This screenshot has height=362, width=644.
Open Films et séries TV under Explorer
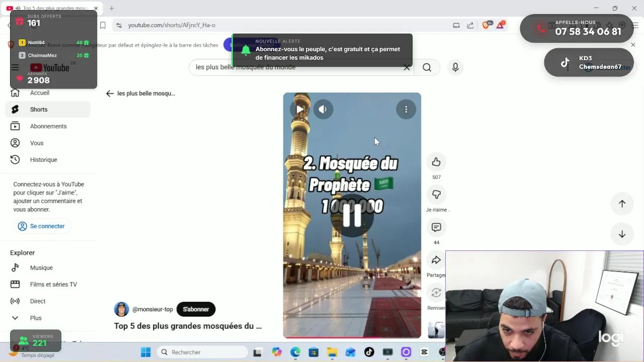(x=48, y=285)
